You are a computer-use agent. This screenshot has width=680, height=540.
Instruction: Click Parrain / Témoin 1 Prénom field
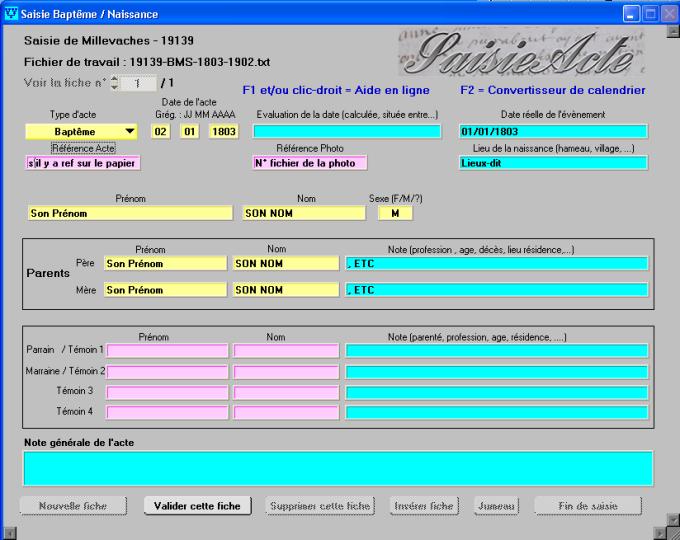coord(167,350)
